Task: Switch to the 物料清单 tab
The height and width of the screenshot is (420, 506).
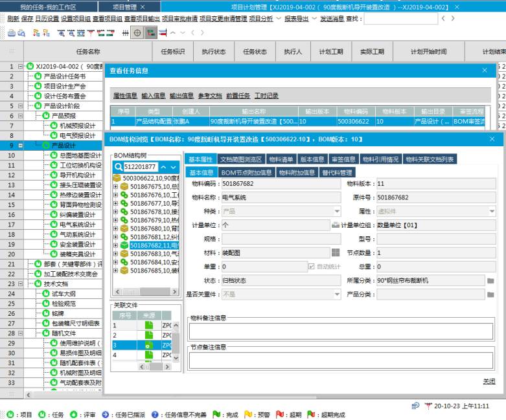Action: (281, 159)
